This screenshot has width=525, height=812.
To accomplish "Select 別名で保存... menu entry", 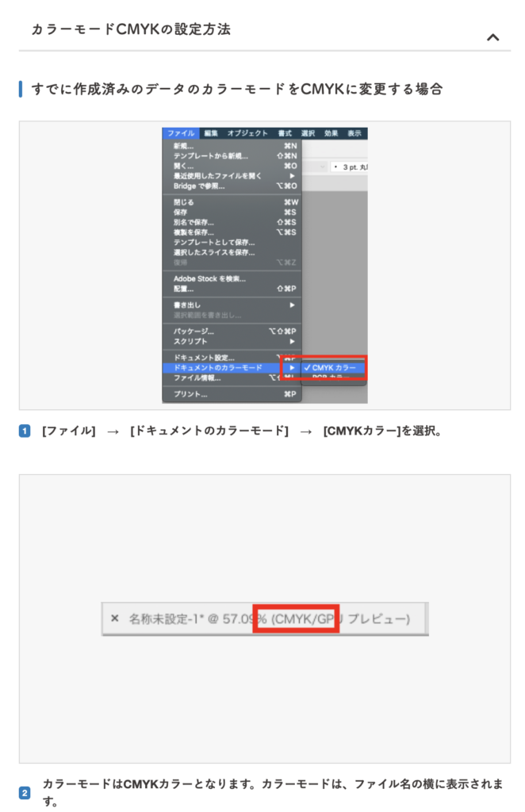I will coord(194,223).
